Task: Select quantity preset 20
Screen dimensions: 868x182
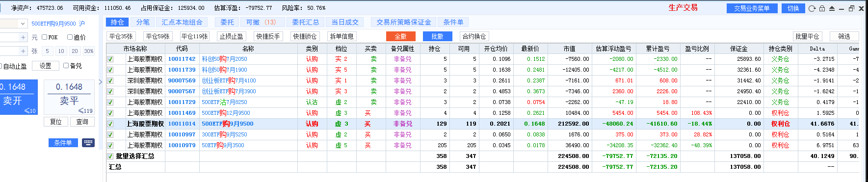Action: click(75, 51)
